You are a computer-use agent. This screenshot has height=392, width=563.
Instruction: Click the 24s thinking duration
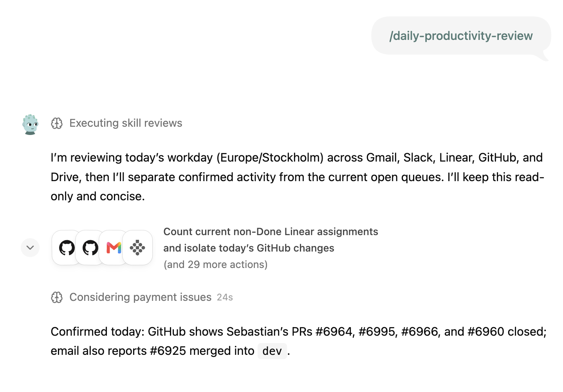point(225,298)
